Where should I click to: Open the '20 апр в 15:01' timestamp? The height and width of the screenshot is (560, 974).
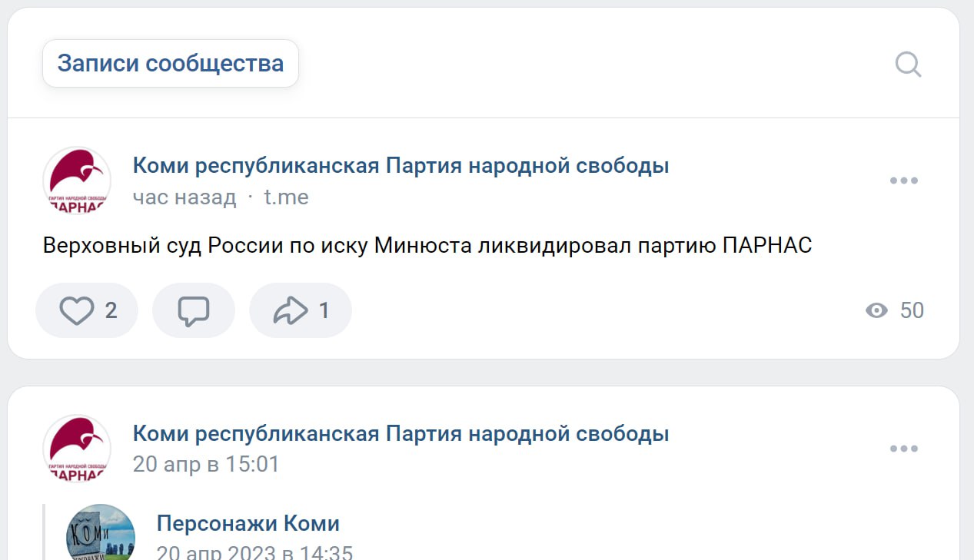coord(206,464)
